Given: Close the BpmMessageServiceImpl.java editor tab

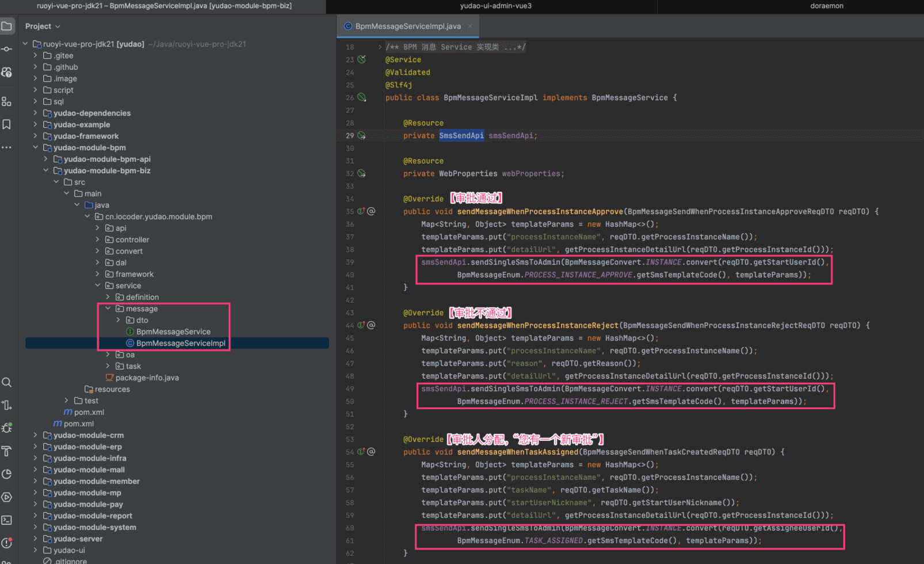Looking at the screenshot, I should pyautogui.click(x=470, y=26).
